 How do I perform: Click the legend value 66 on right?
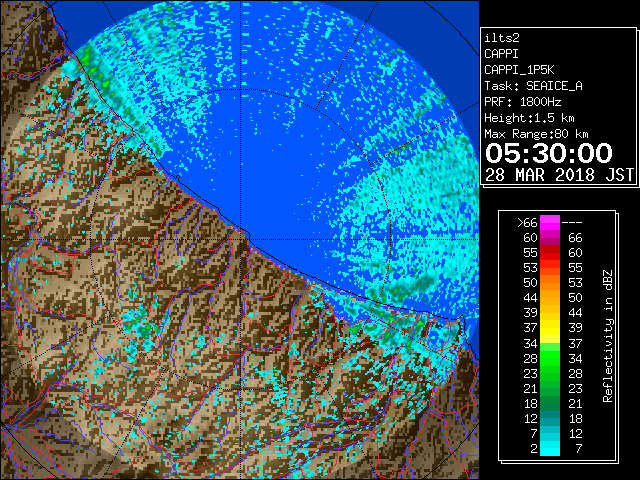(575, 238)
